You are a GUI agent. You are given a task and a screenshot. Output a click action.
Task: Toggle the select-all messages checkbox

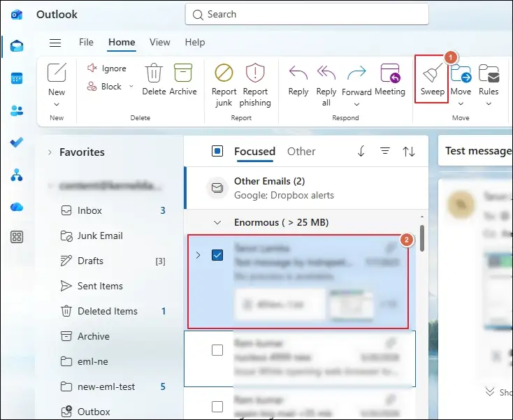click(217, 151)
